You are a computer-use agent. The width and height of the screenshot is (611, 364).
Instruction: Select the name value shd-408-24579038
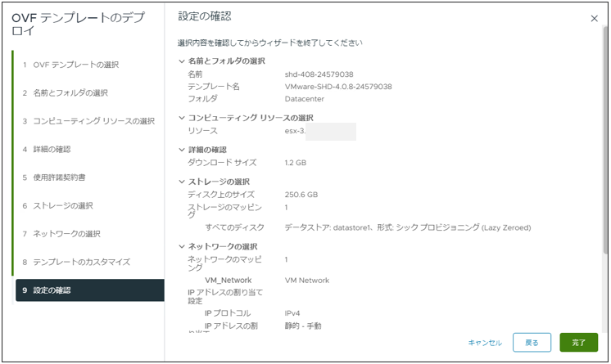[319, 74]
